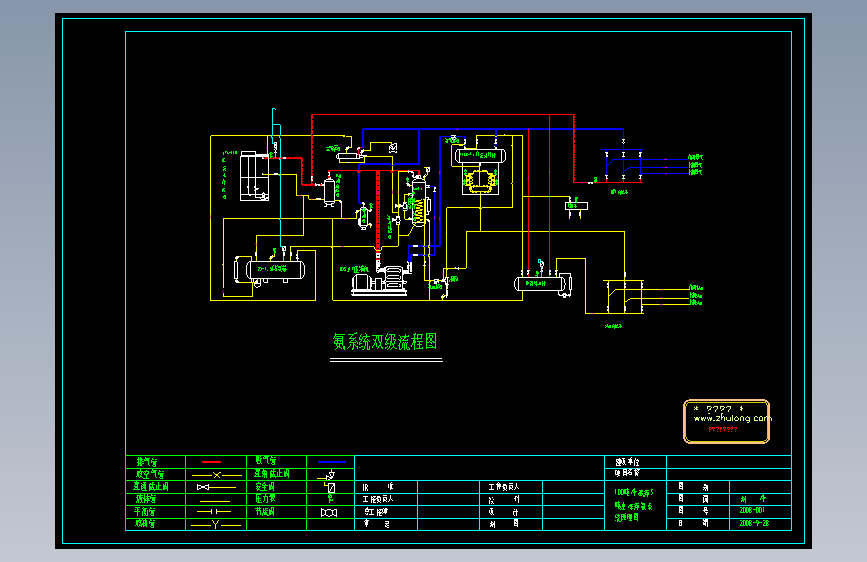Select the yellow ammonia pump symbol
The width and height of the screenshot is (867, 562).
479,181
